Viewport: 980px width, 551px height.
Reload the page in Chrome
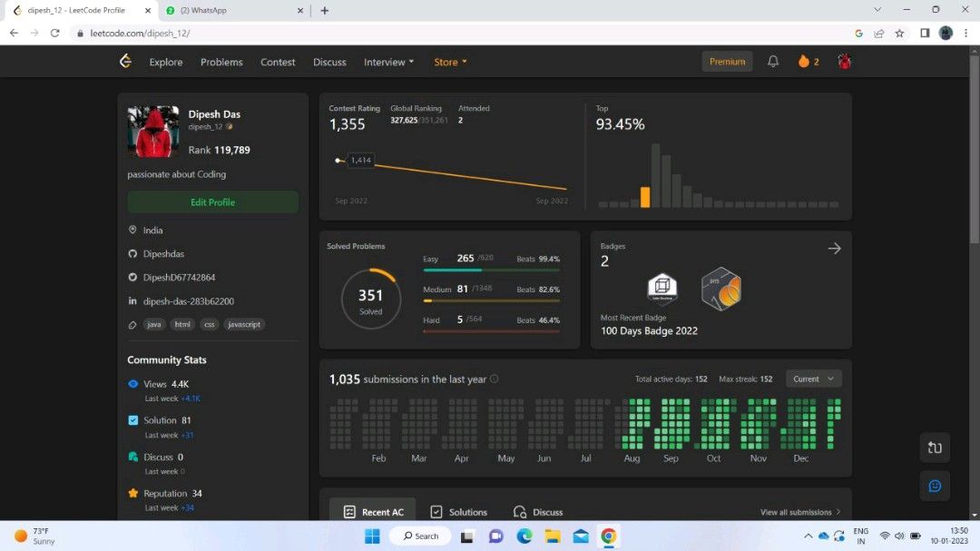click(x=55, y=34)
